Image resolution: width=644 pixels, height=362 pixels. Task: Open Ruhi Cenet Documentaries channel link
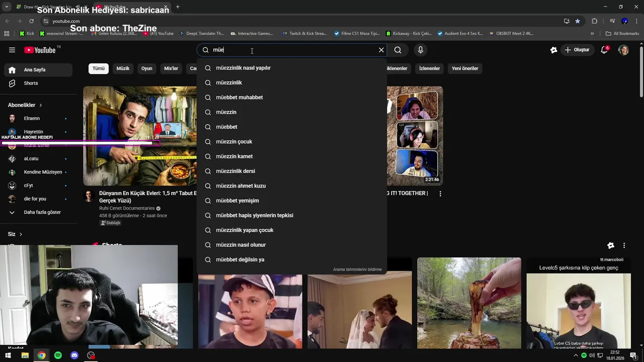click(x=127, y=208)
